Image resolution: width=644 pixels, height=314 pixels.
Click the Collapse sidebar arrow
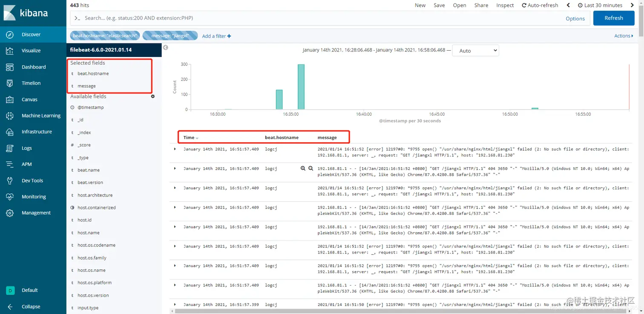click(x=10, y=307)
